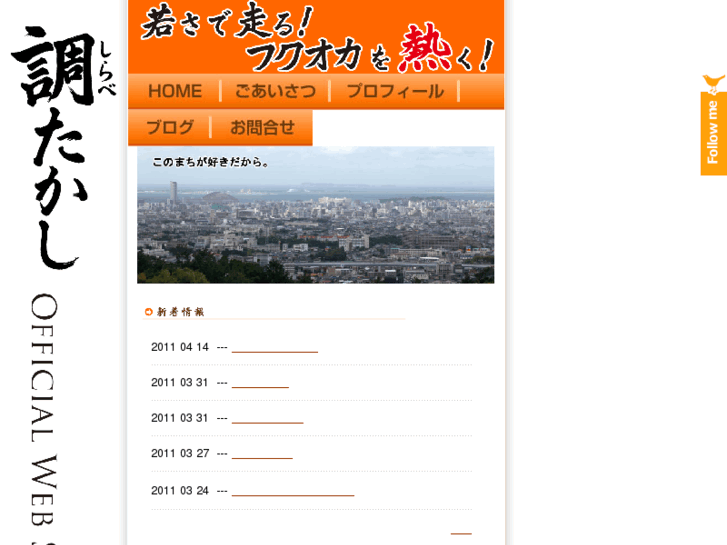Open the news link dated 2011 04 14

275,348
